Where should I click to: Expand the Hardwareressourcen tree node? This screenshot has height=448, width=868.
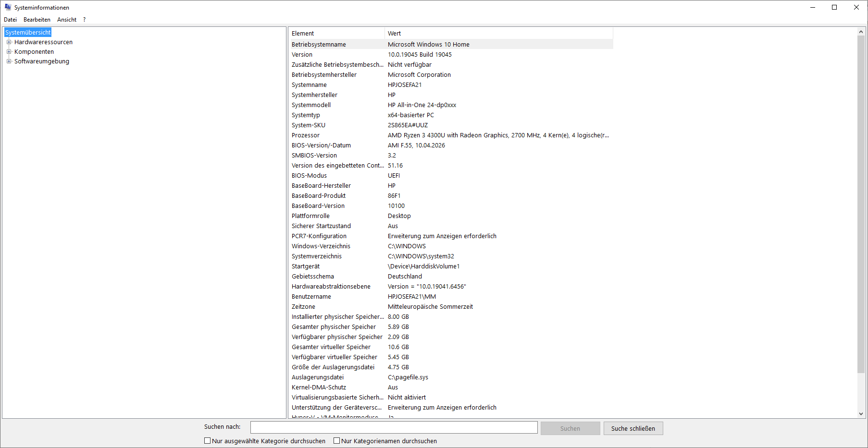[9, 42]
